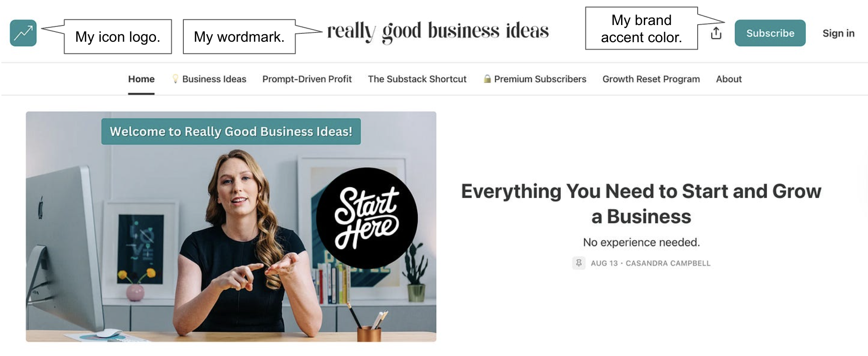Click the pin icon next to the post date

click(x=579, y=263)
